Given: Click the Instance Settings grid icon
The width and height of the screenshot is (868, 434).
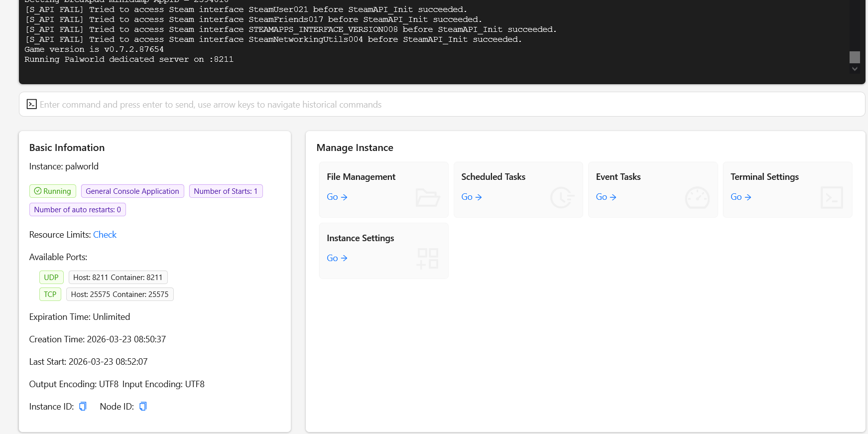Looking at the screenshot, I should coord(427,259).
